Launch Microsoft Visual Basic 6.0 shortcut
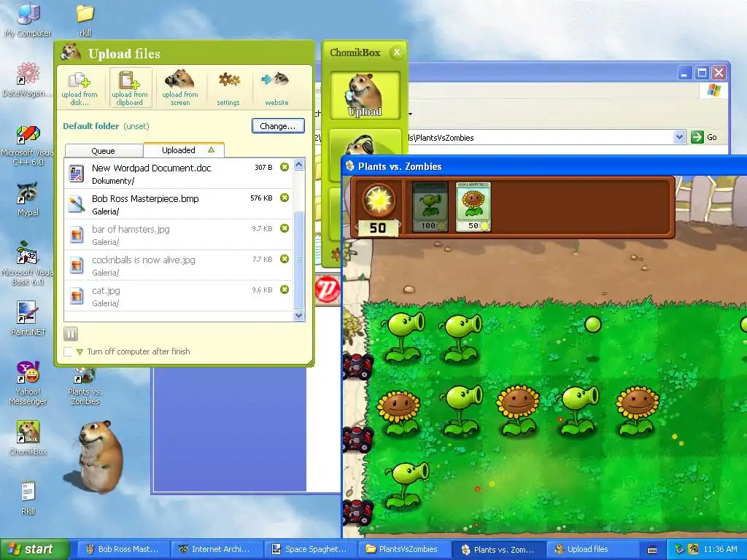 28,263
